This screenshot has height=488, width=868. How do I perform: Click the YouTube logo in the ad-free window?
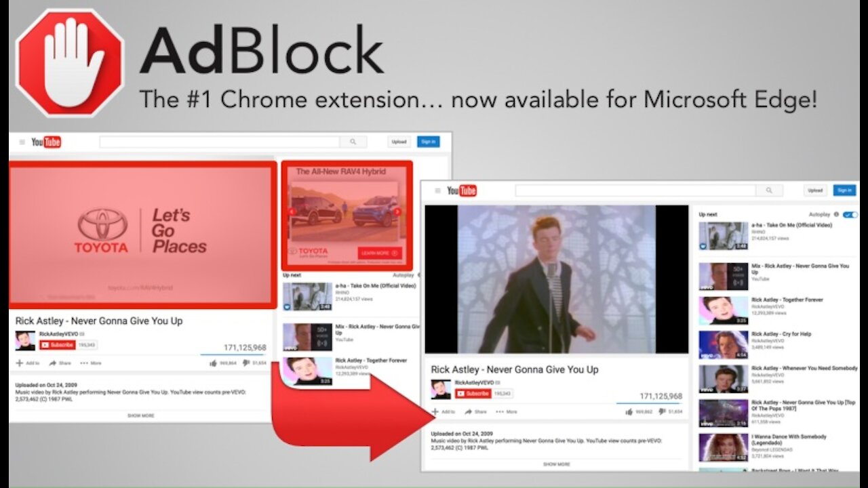tap(462, 191)
